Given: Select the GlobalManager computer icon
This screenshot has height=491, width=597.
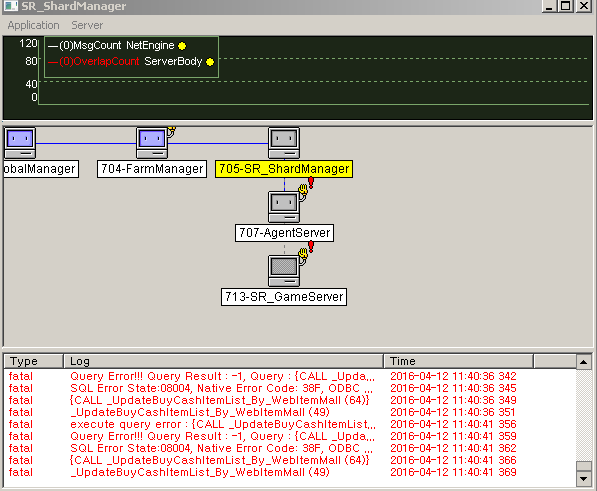Looking at the screenshot, I should point(20,143).
